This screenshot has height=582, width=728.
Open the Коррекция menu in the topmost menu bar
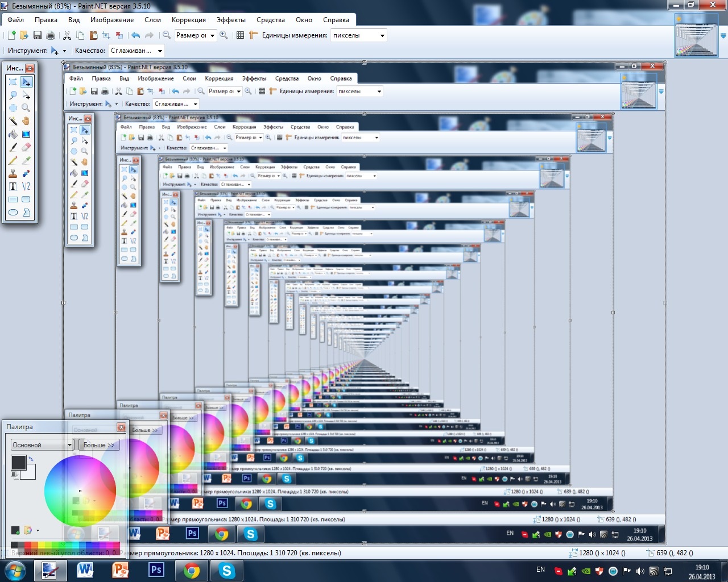pyautogui.click(x=189, y=20)
